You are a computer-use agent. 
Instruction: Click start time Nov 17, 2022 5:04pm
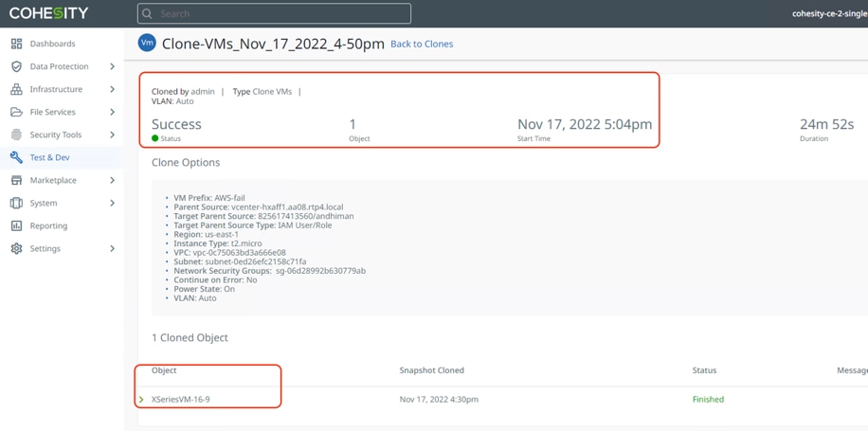coord(585,124)
